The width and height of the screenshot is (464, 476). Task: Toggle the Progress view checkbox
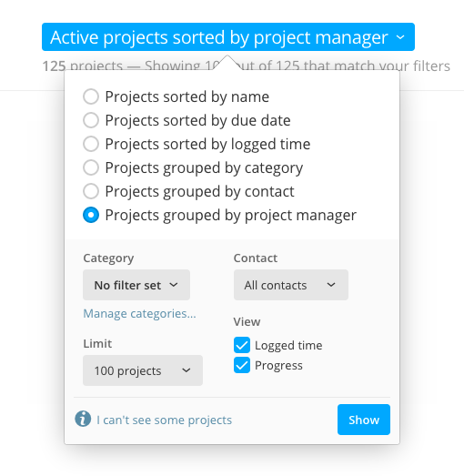point(242,365)
